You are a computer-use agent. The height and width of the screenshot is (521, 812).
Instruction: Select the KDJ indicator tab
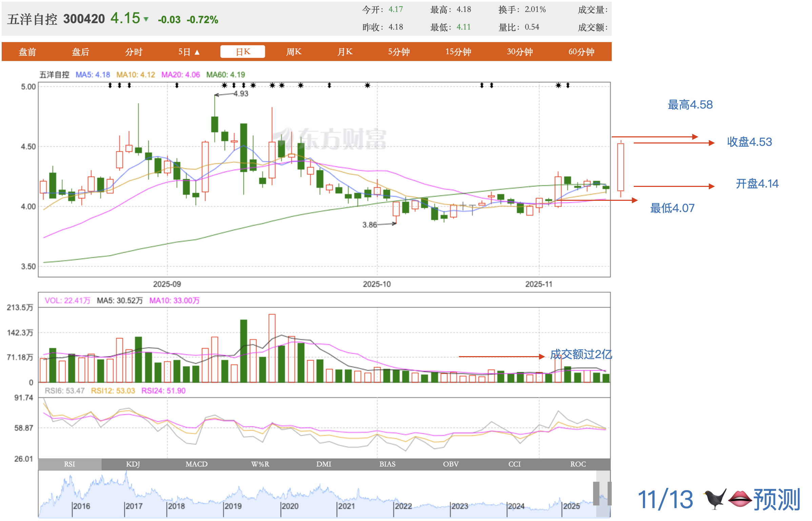[x=133, y=464]
